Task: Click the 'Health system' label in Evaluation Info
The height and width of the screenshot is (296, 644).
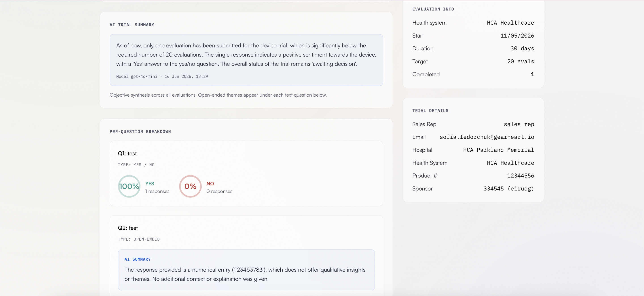Action: [x=429, y=23]
